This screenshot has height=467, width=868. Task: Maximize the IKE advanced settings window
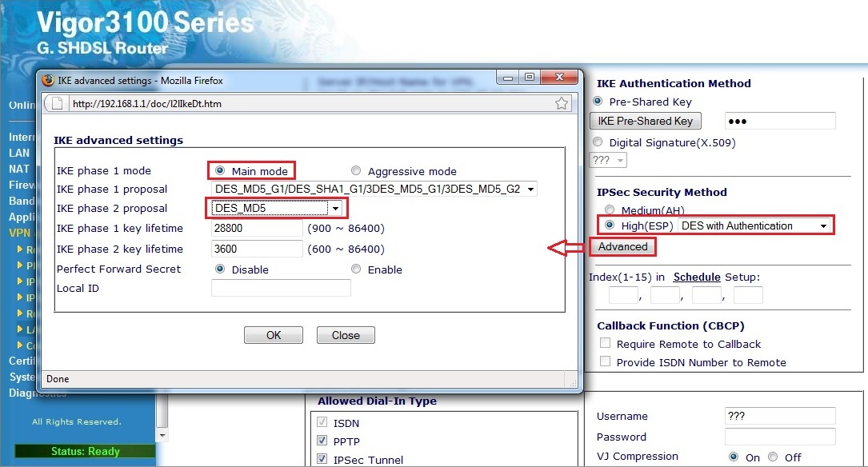pos(530,77)
